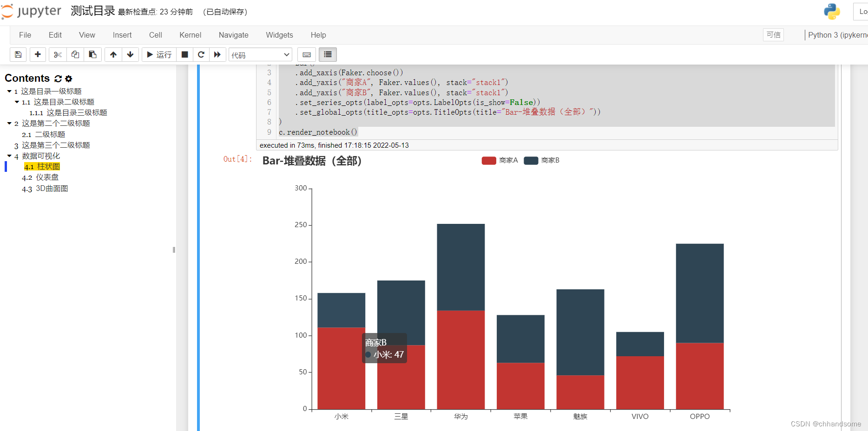Viewport: 868px width, 431px height.
Task: Open the cell type dropdown showing 代码
Action: [x=260, y=55]
